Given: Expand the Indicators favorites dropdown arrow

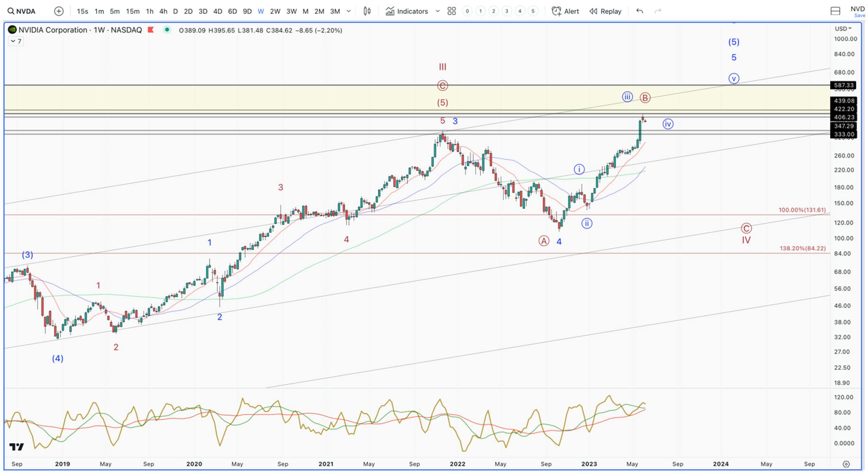Looking at the screenshot, I should click(437, 11).
